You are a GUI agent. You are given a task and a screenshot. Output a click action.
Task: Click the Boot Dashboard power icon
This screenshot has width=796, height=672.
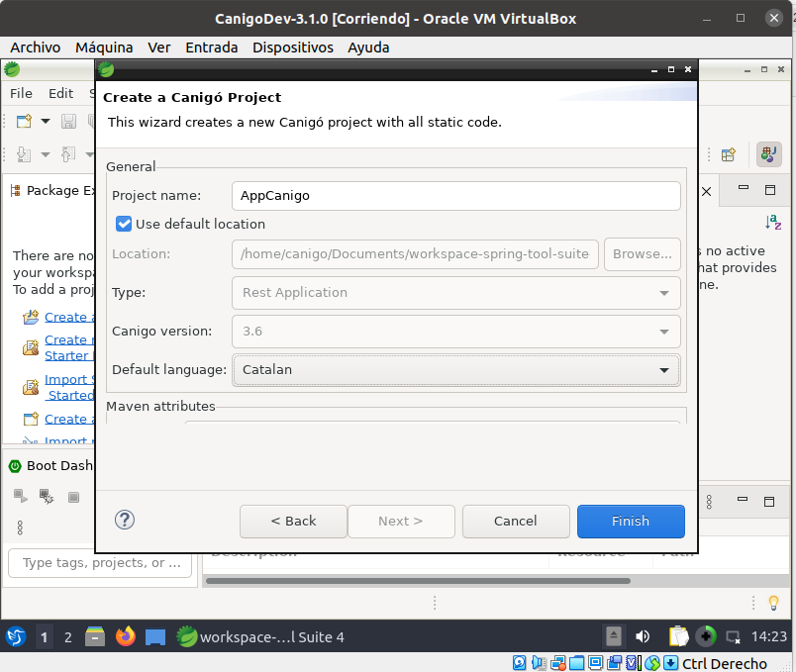coord(15,466)
